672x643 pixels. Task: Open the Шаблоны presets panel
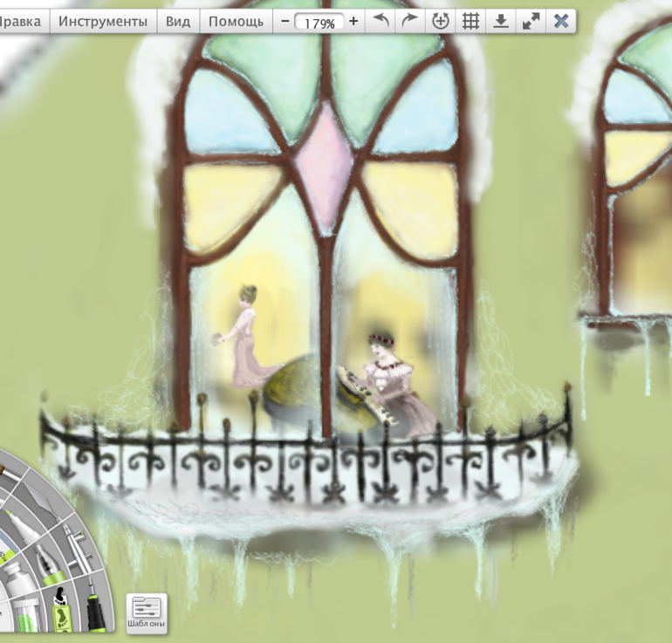[x=147, y=613]
